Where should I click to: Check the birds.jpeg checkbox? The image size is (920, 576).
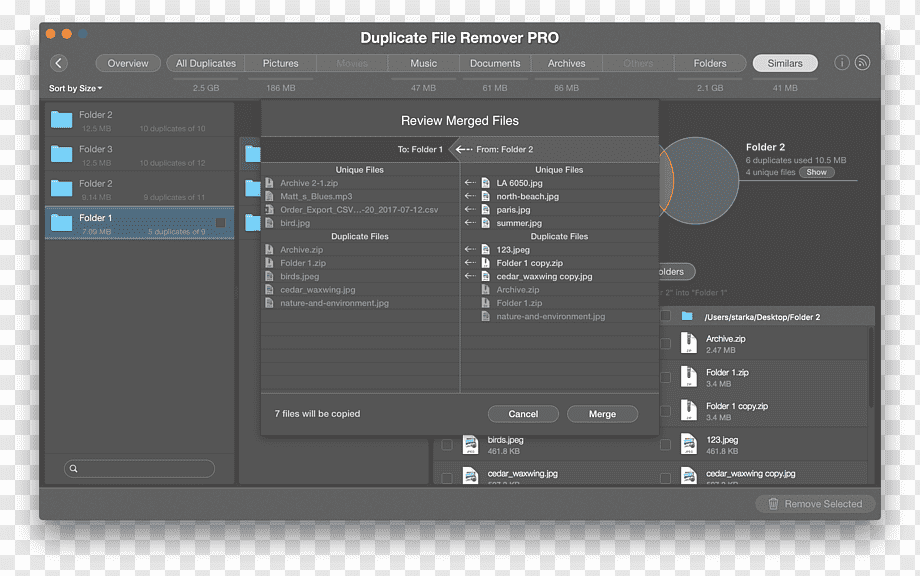pyautogui.click(x=447, y=445)
